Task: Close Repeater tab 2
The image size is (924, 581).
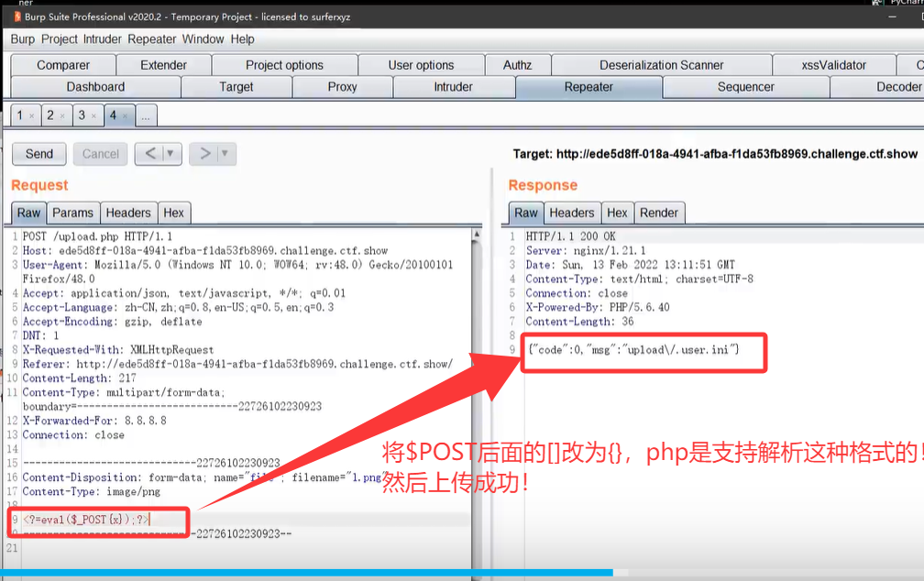Action: click(62, 116)
